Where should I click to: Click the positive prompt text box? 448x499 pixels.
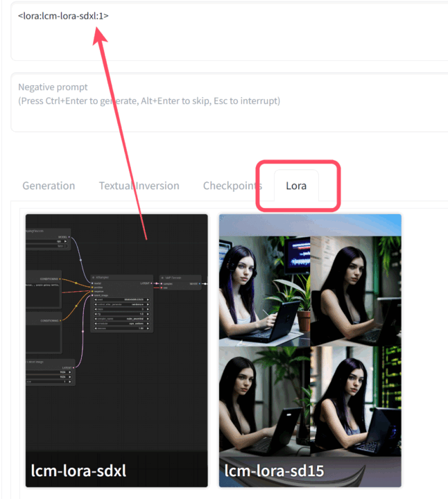click(230, 31)
